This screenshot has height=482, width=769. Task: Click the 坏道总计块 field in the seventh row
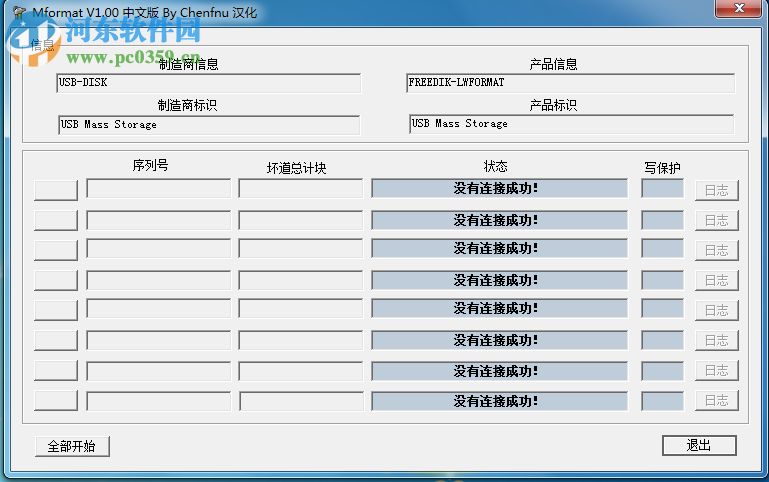[301, 371]
